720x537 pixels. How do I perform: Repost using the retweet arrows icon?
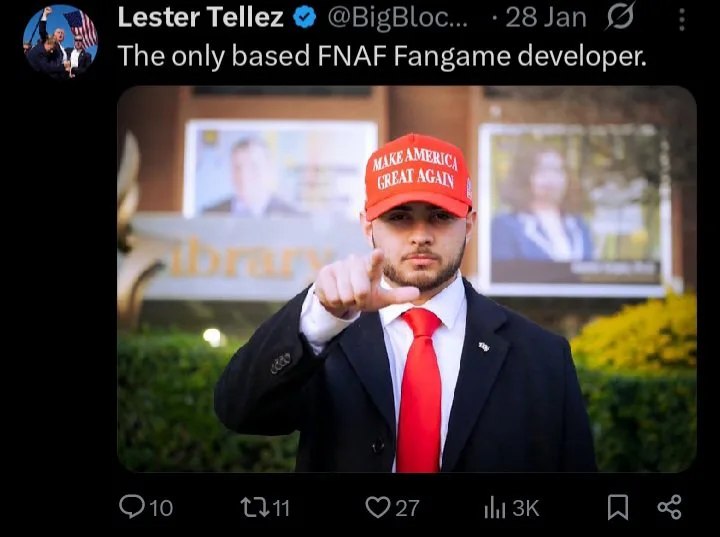point(254,508)
